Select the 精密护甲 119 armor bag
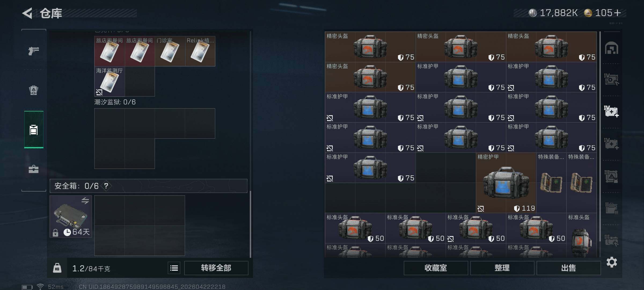 pos(506,183)
